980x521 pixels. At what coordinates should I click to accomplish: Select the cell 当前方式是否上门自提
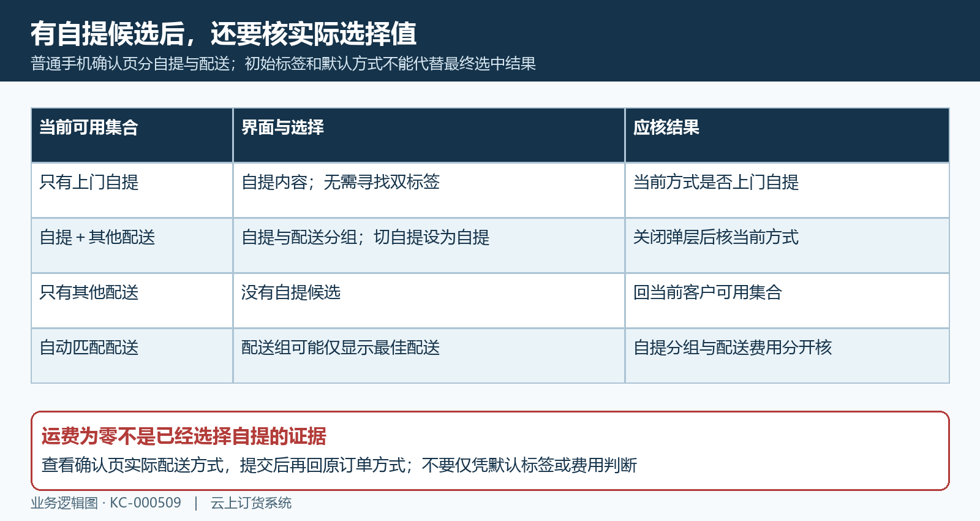(x=787, y=191)
